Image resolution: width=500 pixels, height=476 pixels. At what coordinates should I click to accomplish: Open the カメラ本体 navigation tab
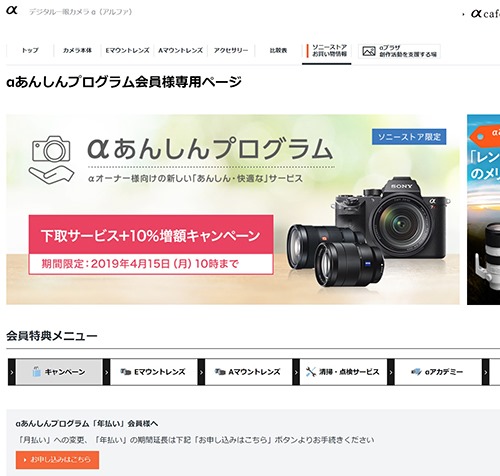77,50
